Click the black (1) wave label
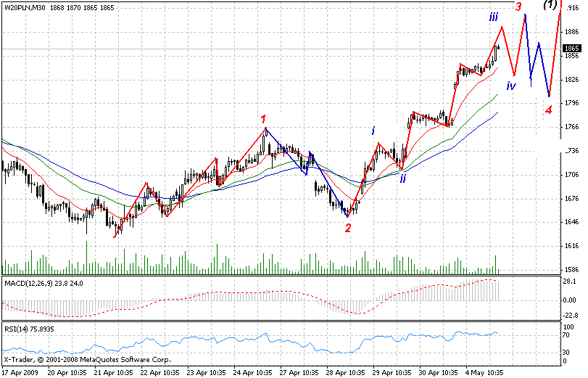Image resolution: width=588 pixels, height=378 pixels. [x=550, y=6]
